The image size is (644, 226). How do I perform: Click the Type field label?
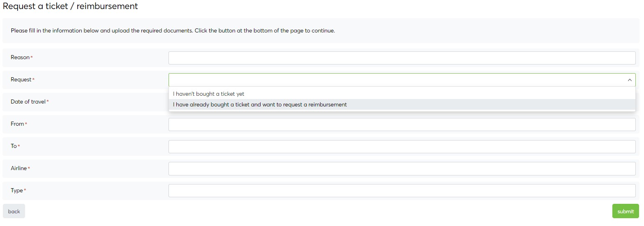17,190
